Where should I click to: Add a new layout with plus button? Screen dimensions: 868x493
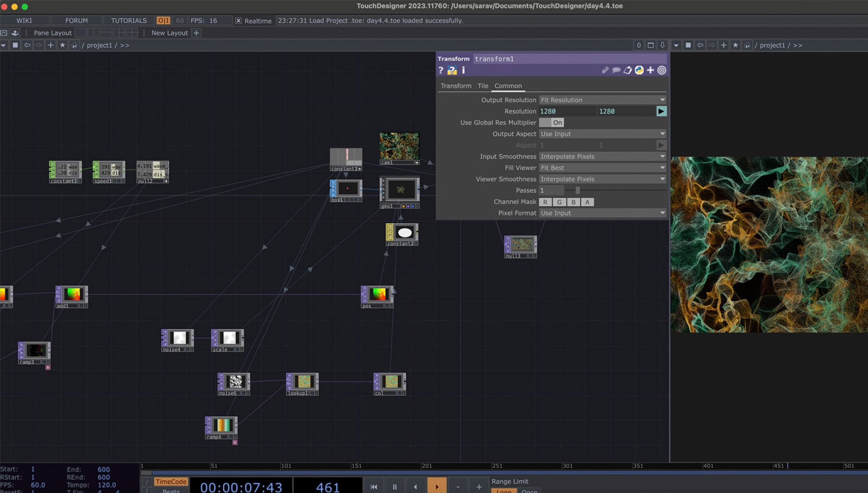coord(196,33)
